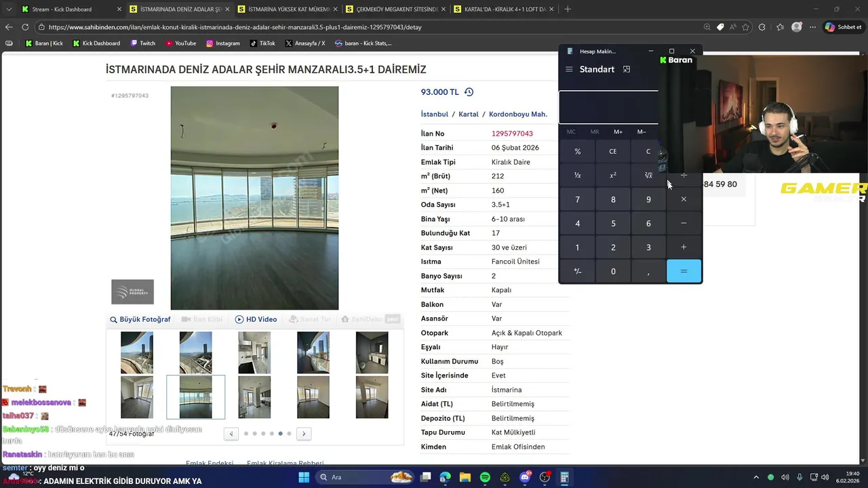Click the browser refresh icon
Image resolution: width=868 pixels, height=488 pixels.
[x=25, y=27]
